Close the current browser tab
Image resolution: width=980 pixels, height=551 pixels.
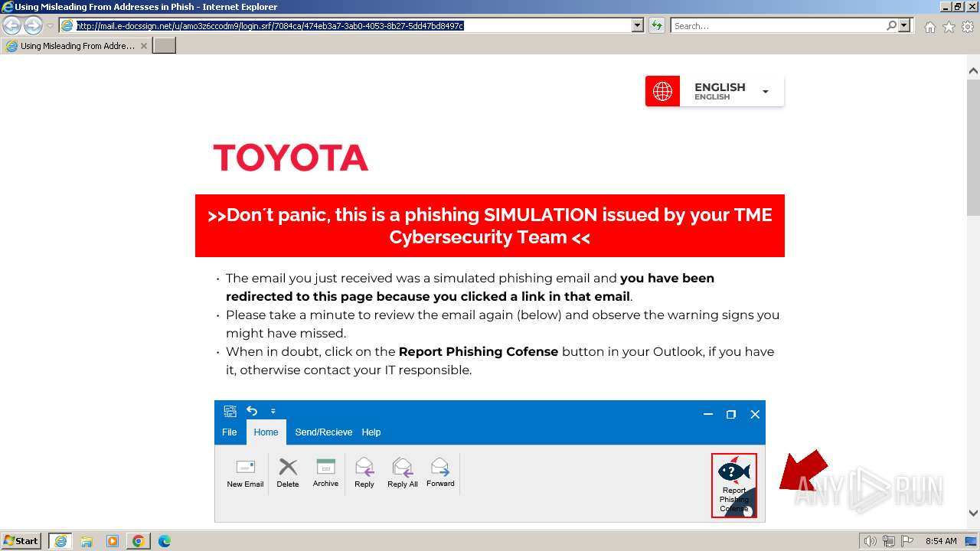coord(143,46)
